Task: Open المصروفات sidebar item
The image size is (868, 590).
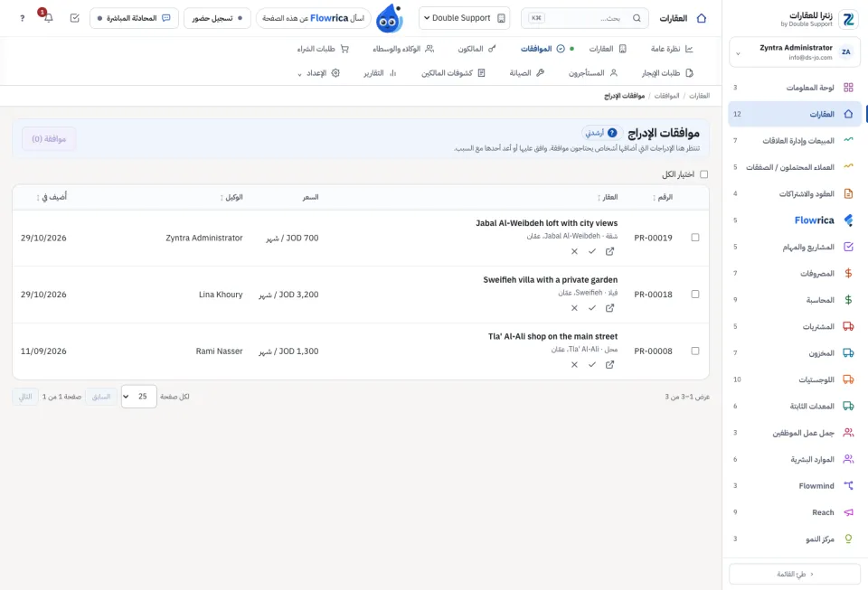Action: coord(795,273)
